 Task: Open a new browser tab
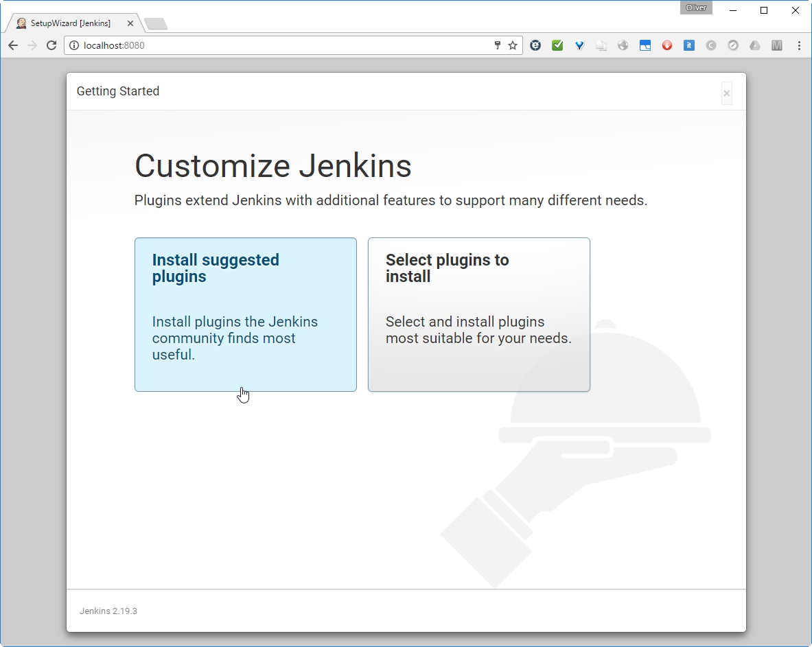click(156, 24)
